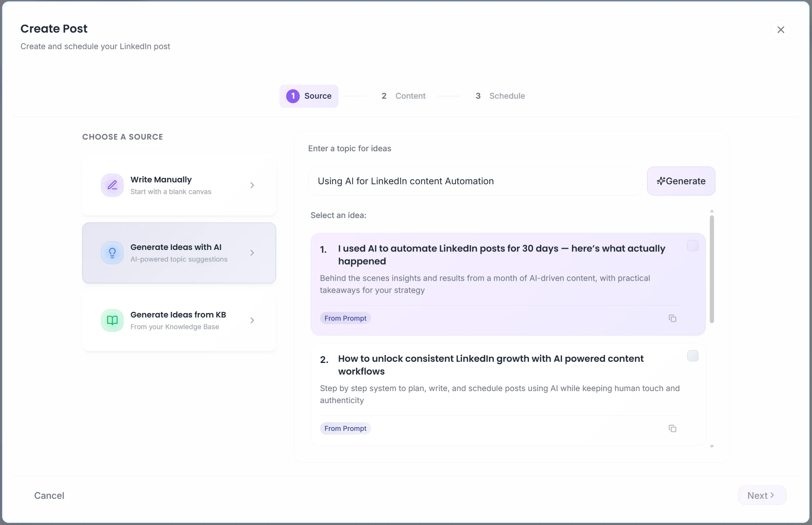812x525 pixels.
Task: Expand the Generate Ideas from KB option
Action: pos(252,320)
